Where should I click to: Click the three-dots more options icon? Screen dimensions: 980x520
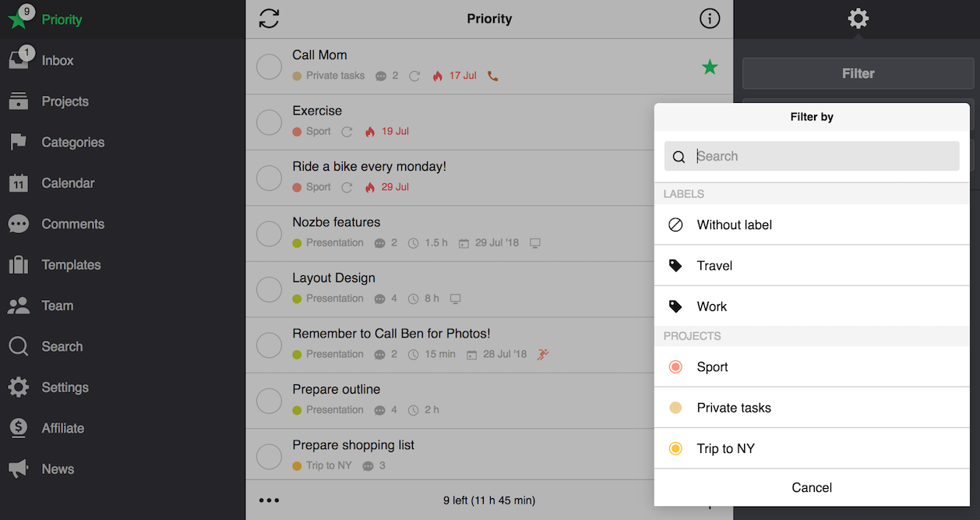269,501
